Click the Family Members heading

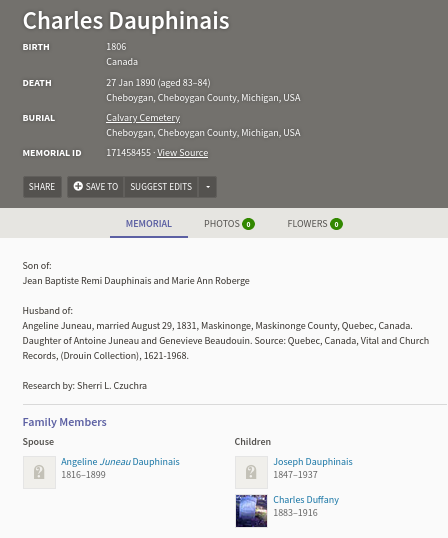64,422
